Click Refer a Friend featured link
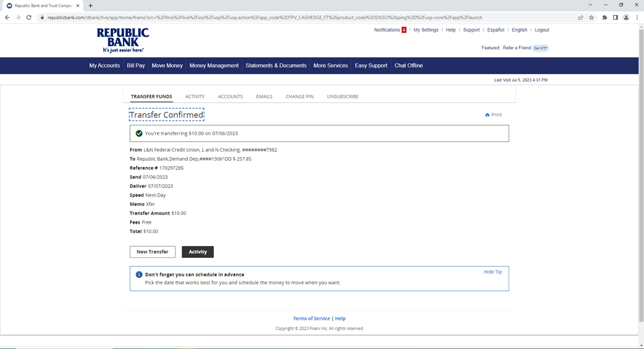Image resolution: width=644 pixels, height=349 pixels. click(517, 48)
